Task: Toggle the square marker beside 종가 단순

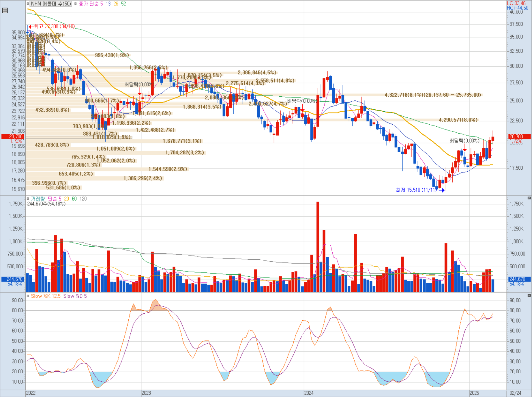Action: 76,4
